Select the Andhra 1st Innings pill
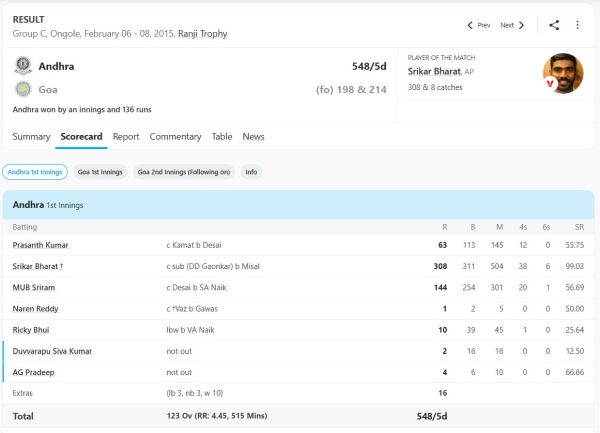The height and width of the screenshot is (433, 600). point(36,172)
